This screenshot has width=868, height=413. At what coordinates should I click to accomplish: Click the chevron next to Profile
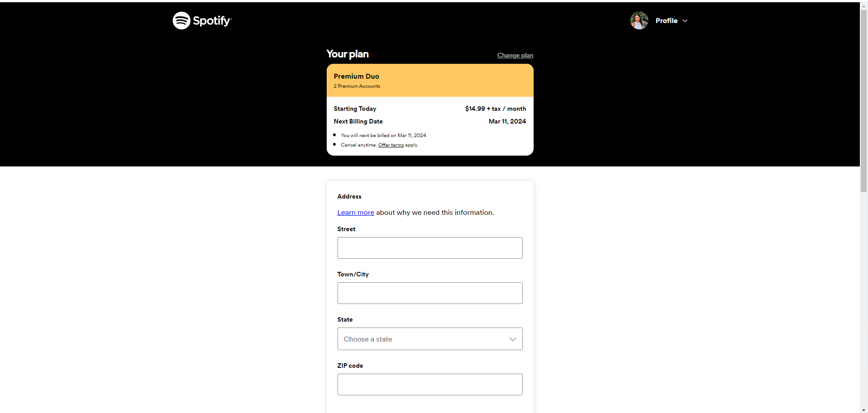(685, 21)
